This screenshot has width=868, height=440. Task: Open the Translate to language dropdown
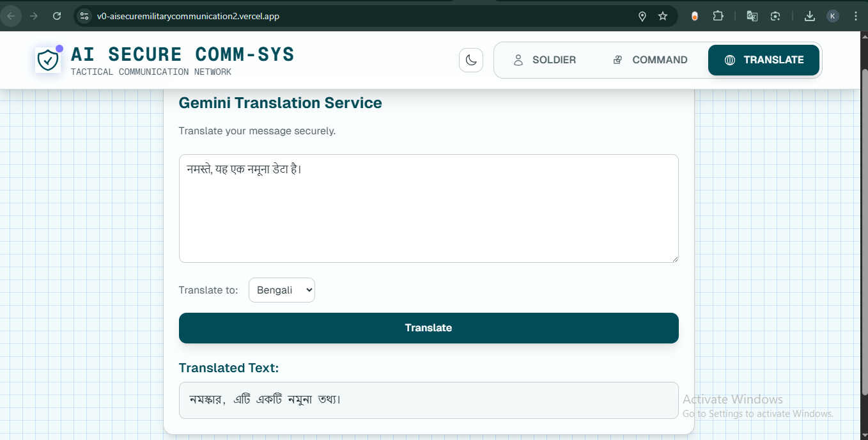point(282,290)
